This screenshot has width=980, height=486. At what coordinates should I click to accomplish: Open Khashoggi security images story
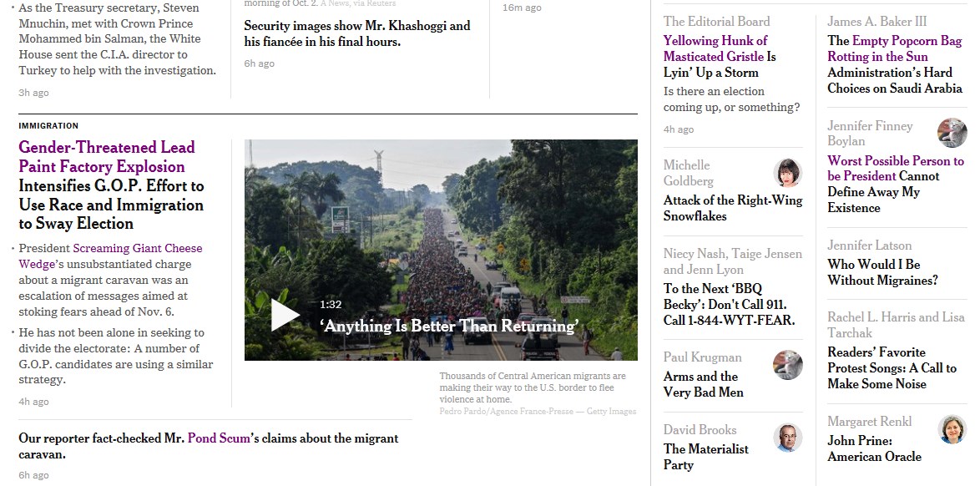357,33
